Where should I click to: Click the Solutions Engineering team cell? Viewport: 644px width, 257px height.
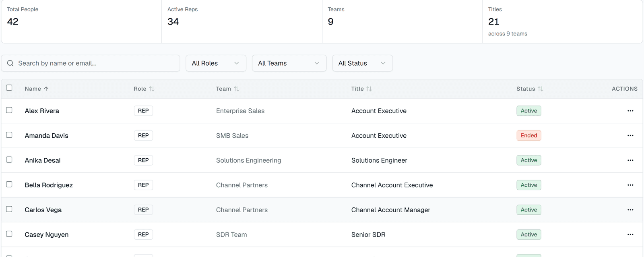pos(249,160)
